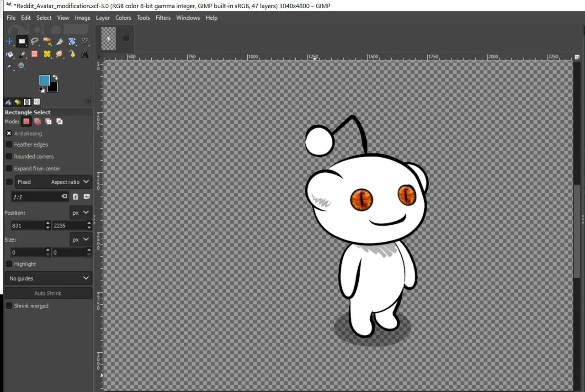585x392 pixels.
Task: Open the Edit menu
Action: 26,18
